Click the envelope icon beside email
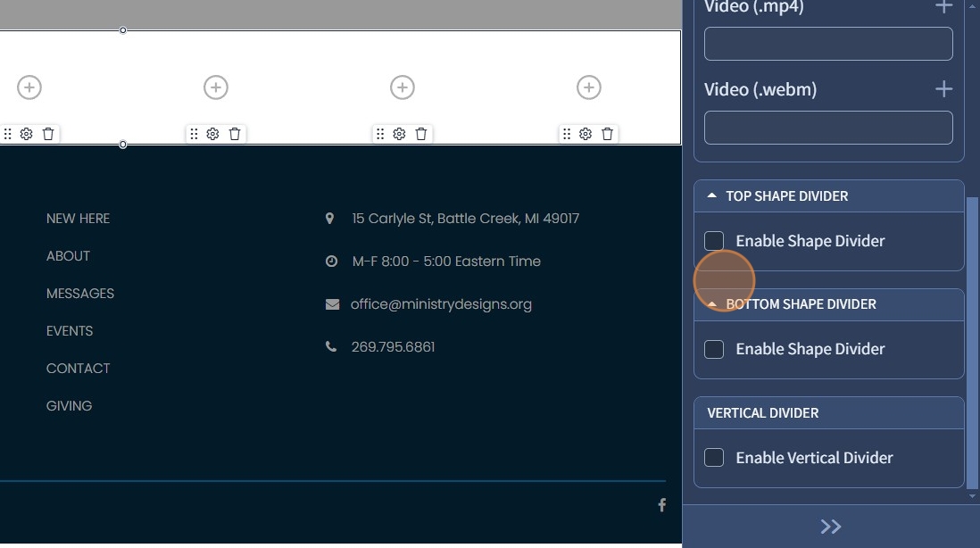This screenshot has height=548, width=980. [x=333, y=304]
